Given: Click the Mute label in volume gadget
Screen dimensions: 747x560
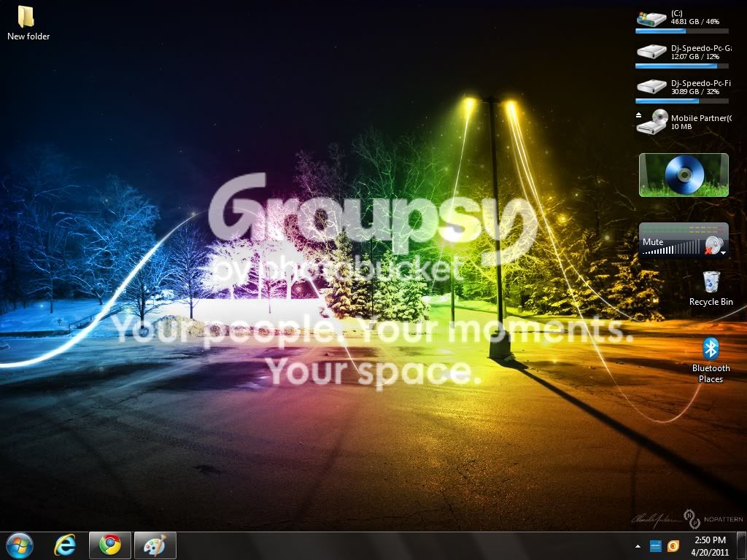Looking at the screenshot, I should (x=653, y=242).
